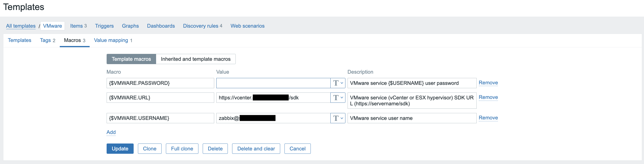Open value type dropdown for VMWARE.USERNAME macro
The image size is (644, 164).
pos(338,118)
